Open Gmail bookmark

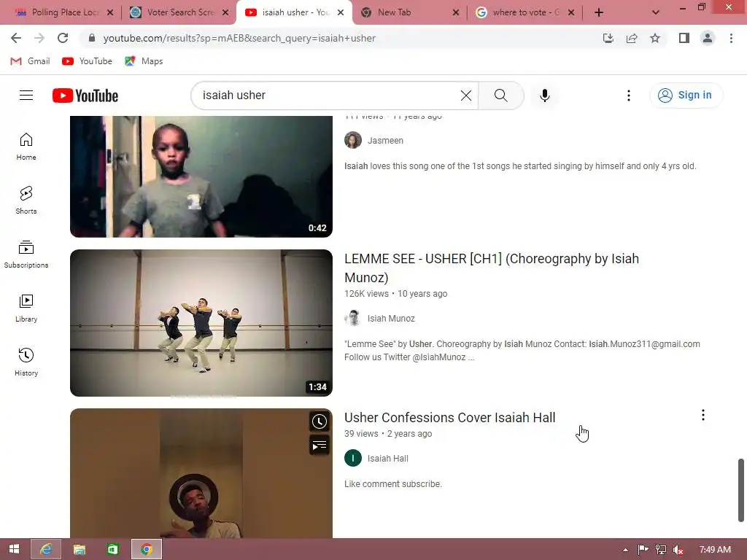pyautogui.click(x=30, y=61)
